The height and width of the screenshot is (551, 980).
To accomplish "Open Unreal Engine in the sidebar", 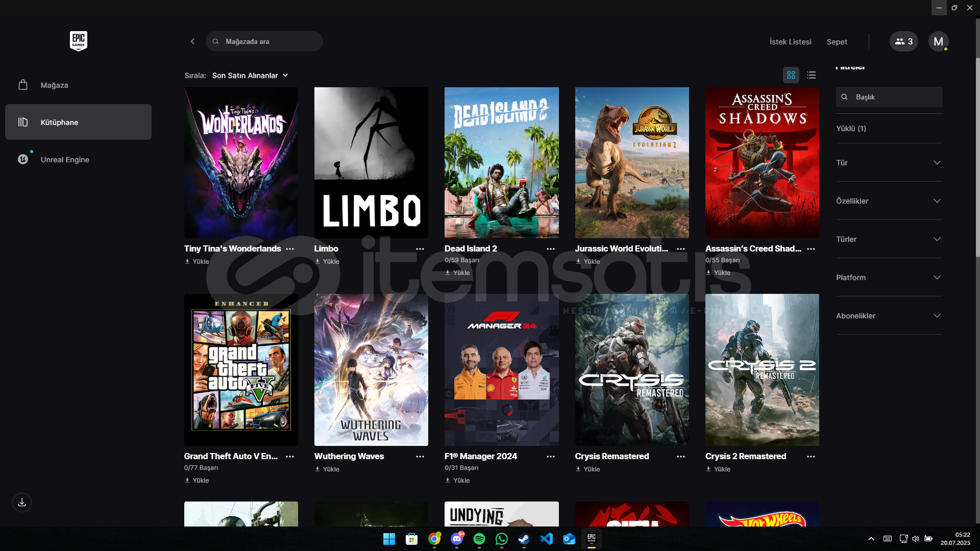I will point(78,159).
